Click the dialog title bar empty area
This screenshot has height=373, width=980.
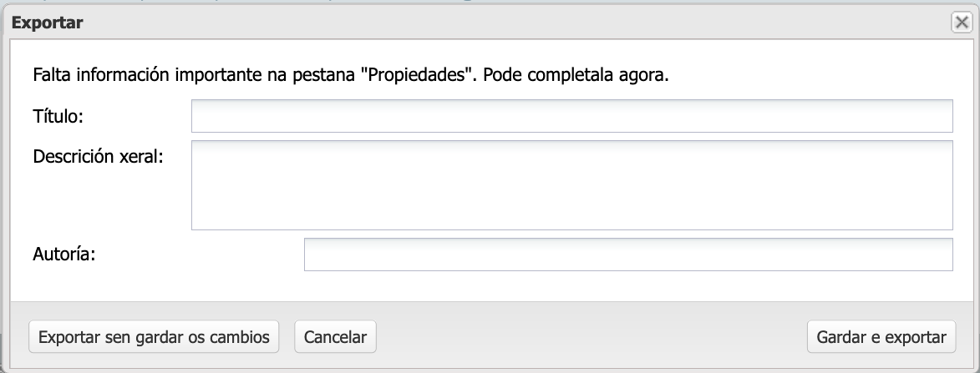point(501,23)
